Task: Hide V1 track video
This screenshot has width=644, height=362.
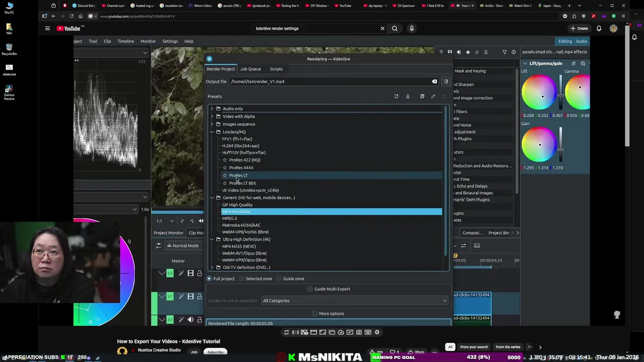Action: tap(191, 296)
